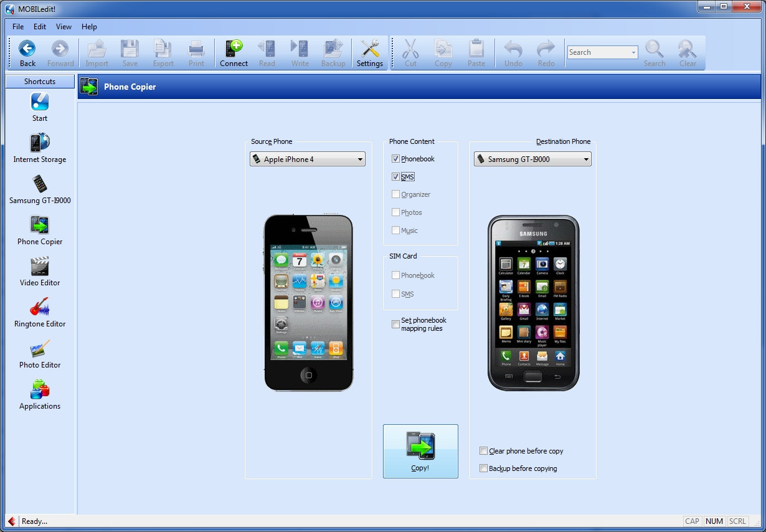Click the Shortcuts panel header
Image resolution: width=766 pixels, height=532 pixels.
40,82
